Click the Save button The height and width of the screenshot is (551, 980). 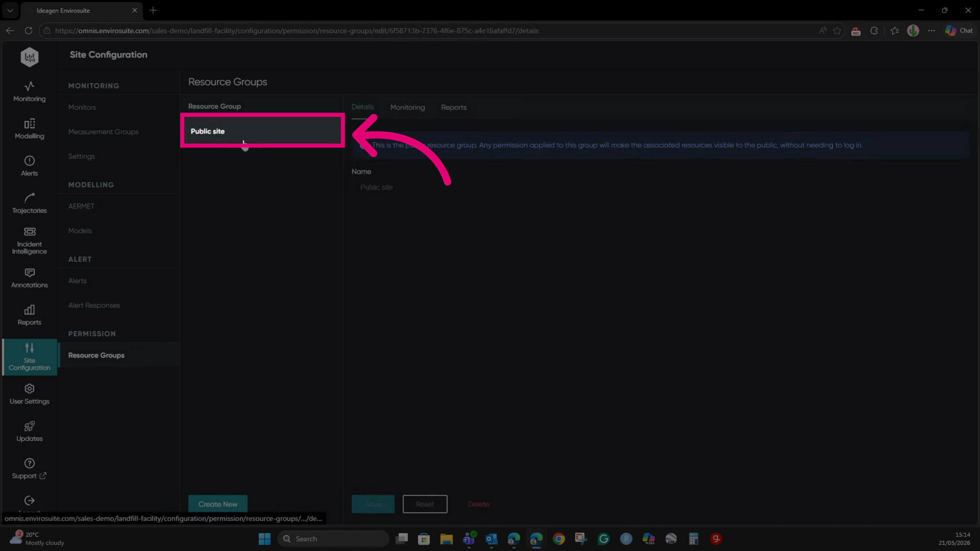click(373, 504)
